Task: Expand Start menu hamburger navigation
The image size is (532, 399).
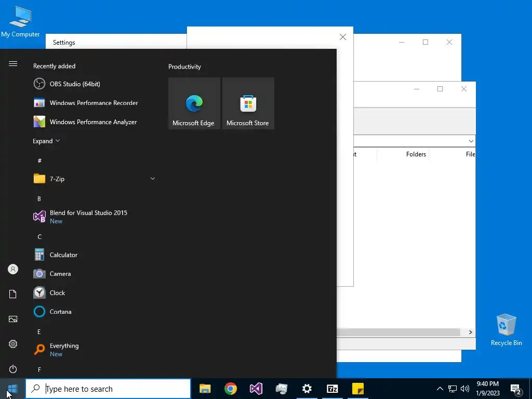Action: click(13, 64)
